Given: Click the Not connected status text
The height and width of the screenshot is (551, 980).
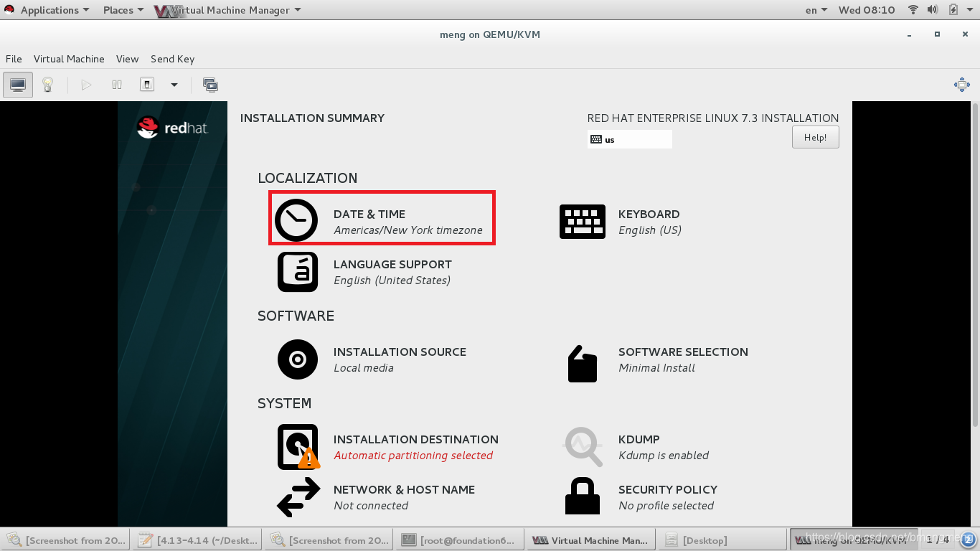Looking at the screenshot, I should 371,506.
